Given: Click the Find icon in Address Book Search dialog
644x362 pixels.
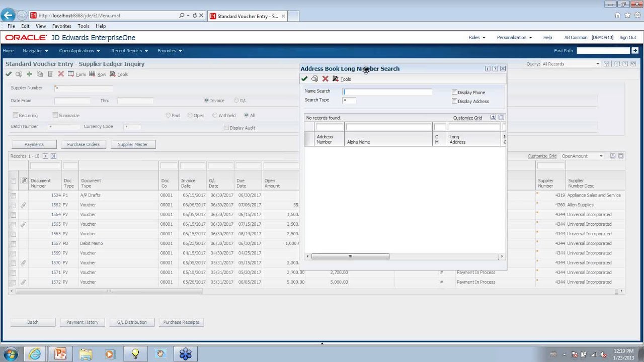Looking at the screenshot, I should (314, 79).
